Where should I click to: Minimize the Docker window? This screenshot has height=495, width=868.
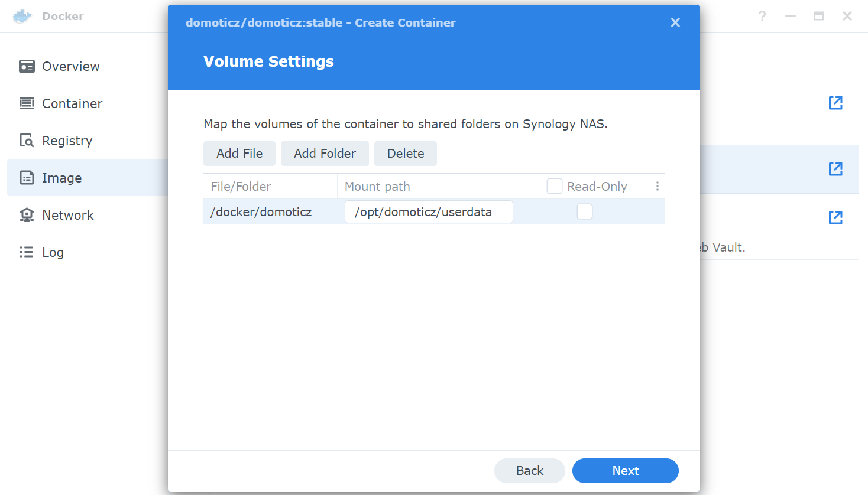(x=791, y=16)
